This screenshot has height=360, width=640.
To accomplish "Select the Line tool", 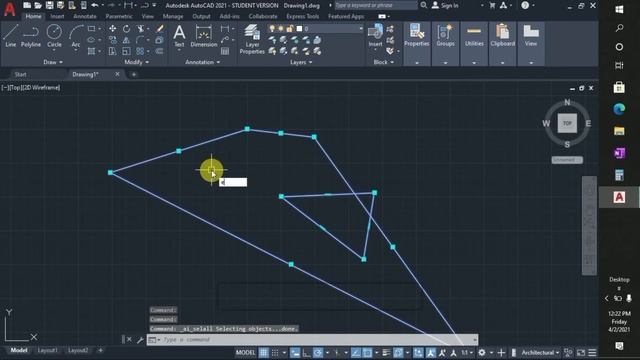I will [x=11, y=36].
